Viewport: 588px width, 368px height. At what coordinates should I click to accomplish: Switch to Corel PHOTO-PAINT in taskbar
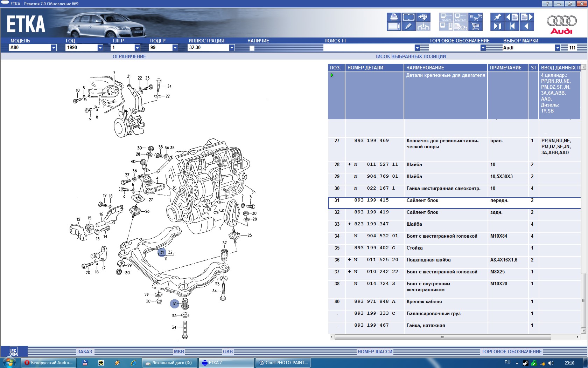click(283, 363)
